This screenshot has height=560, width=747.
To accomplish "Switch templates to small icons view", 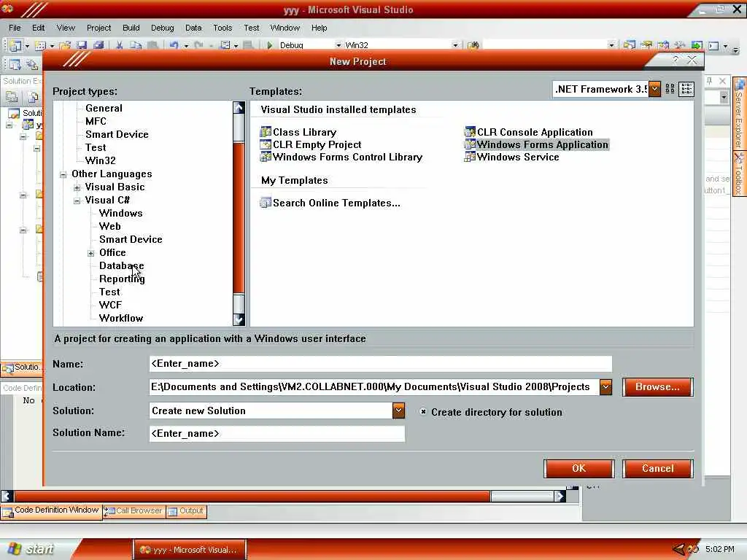I will point(686,88).
